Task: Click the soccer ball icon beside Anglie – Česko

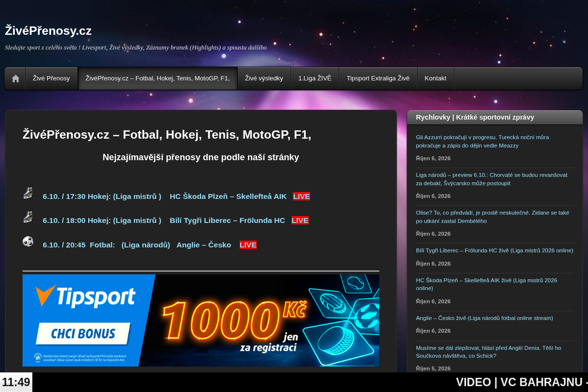Action: click(28, 241)
